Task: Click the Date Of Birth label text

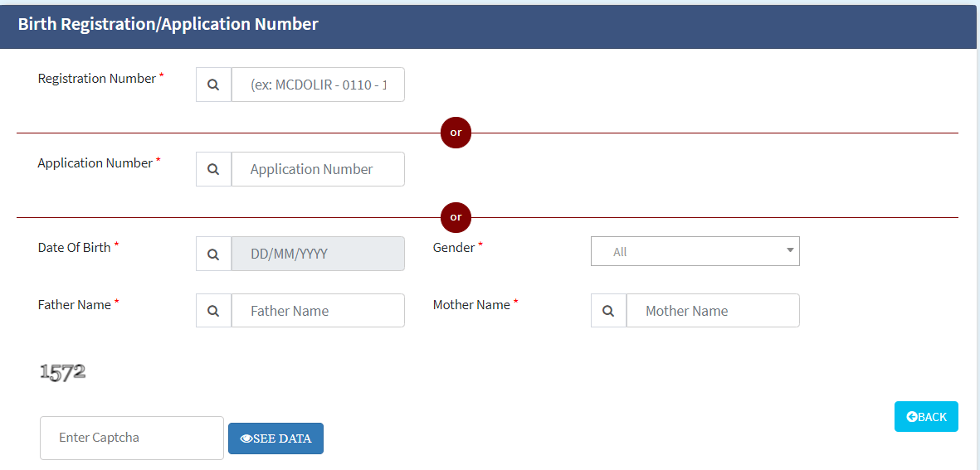Action: click(x=75, y=248)
